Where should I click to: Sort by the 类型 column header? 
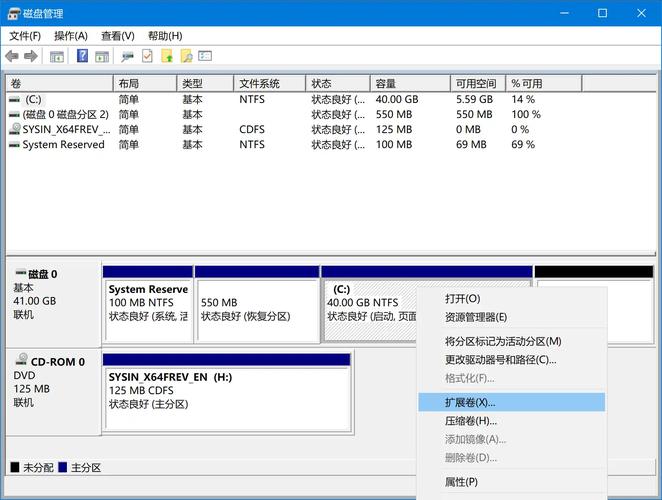(205, 84)
